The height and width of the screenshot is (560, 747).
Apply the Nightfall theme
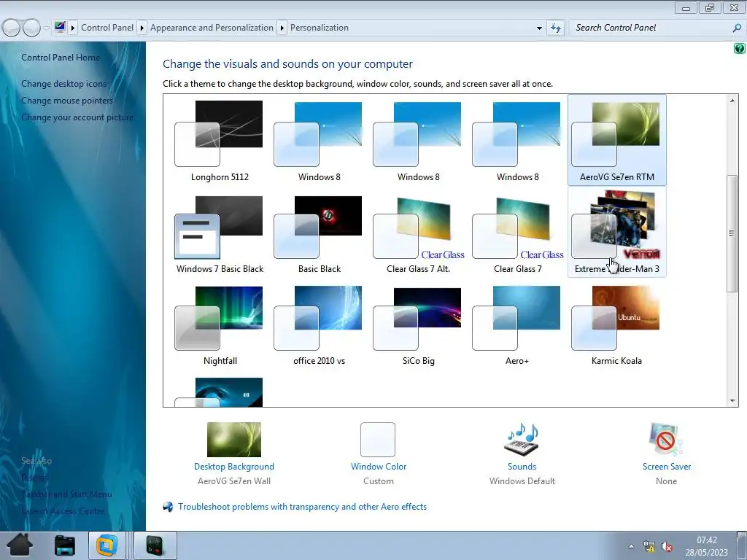coord(220,324)
